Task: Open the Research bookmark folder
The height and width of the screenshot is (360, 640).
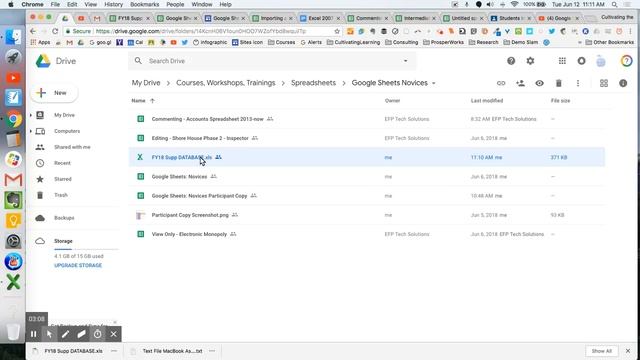Action: coord(484,42)
